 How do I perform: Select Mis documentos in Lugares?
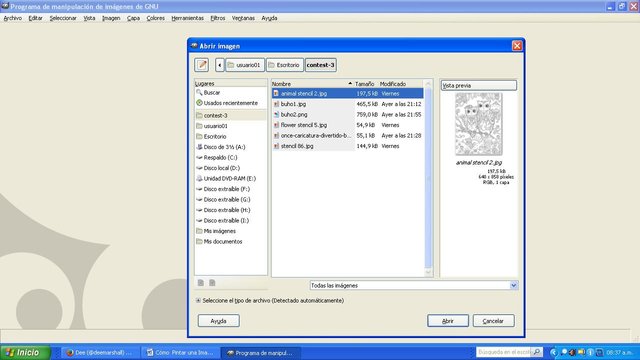[231, 242]
